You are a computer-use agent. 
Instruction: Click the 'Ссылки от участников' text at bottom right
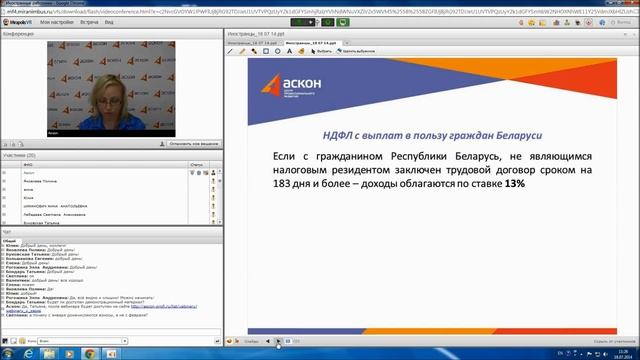tap(615, 341)
